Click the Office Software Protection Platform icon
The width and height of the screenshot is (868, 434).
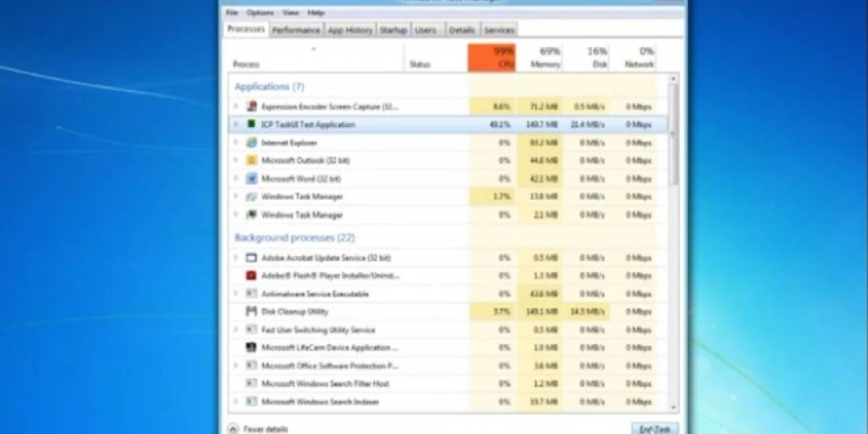coord(252,366)
